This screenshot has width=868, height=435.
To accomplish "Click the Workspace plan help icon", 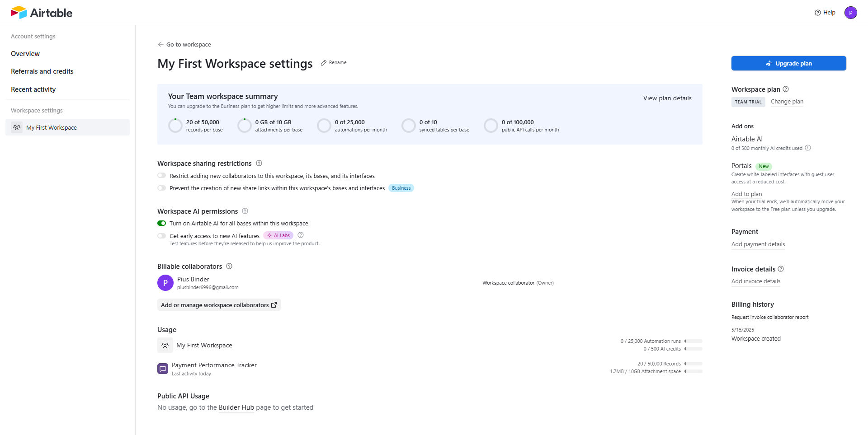I will click(x=786, y=89).
